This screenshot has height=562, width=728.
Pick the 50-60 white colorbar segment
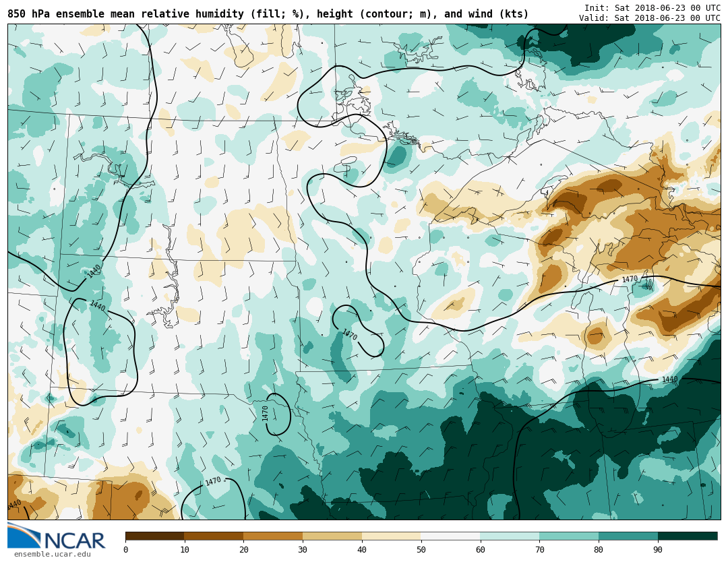tap(451, 536)
